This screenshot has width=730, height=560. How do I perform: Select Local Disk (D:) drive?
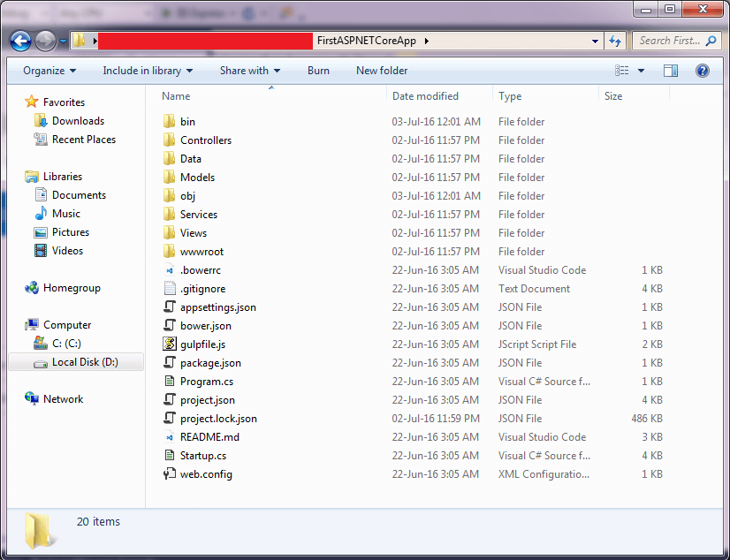[x=85, y=362]
